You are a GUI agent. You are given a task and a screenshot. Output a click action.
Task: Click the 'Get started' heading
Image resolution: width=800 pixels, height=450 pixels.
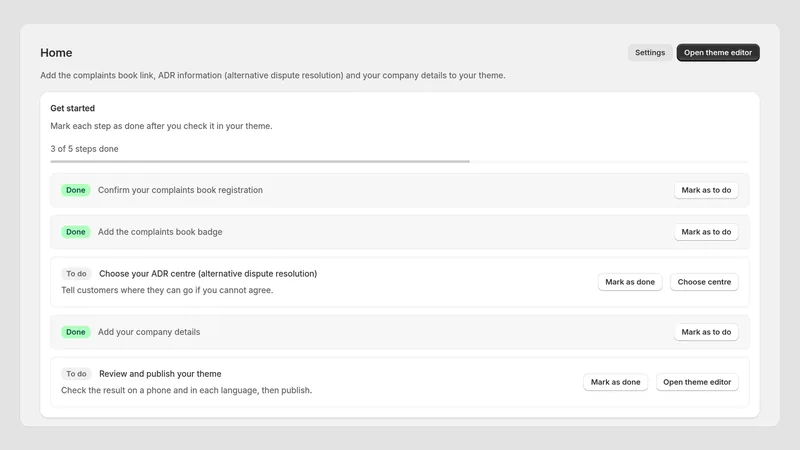pos(72,108)
